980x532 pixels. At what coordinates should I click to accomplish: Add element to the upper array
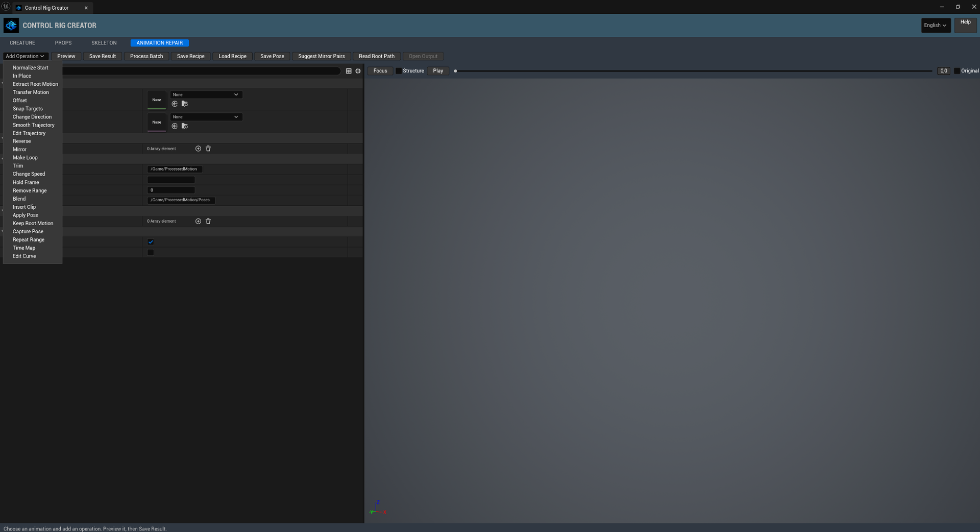click(x=198, y=149)
